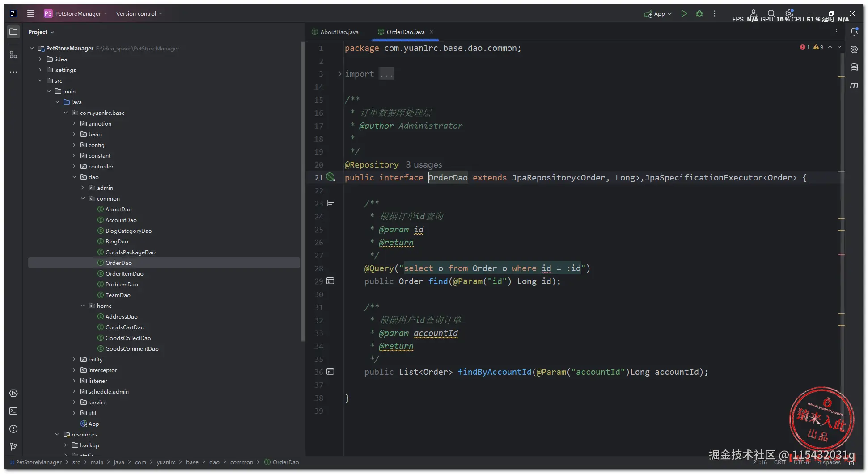Open the Database tool window
Screen dimensions: 868x474
coord(854,67)
